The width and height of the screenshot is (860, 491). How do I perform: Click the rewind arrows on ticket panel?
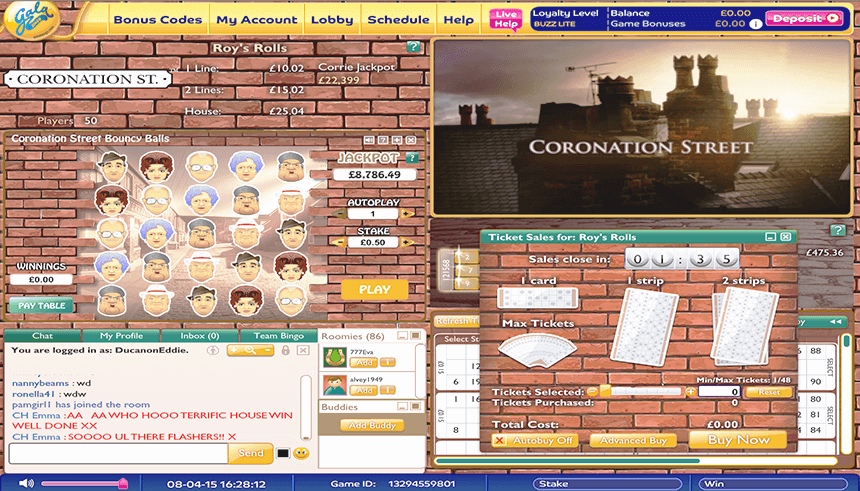pos(835,321)
